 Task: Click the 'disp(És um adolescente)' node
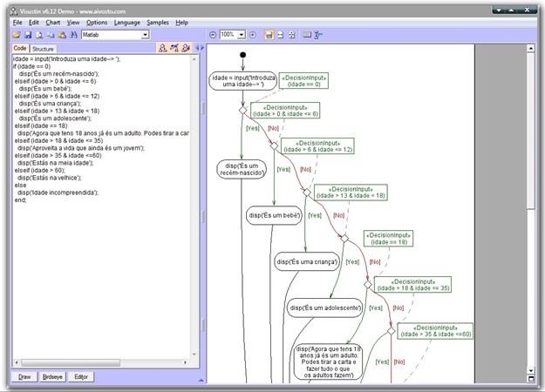[x=325, y=308]
